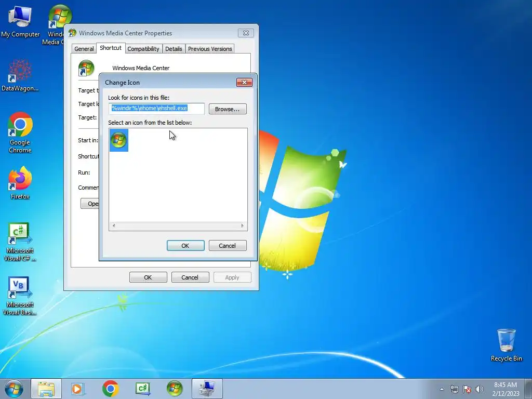Image resolution: width=532 pixels, height=399 pixels.
Task: Launch Windows Media Player from taskbar
Action: [x=78, y=389]
